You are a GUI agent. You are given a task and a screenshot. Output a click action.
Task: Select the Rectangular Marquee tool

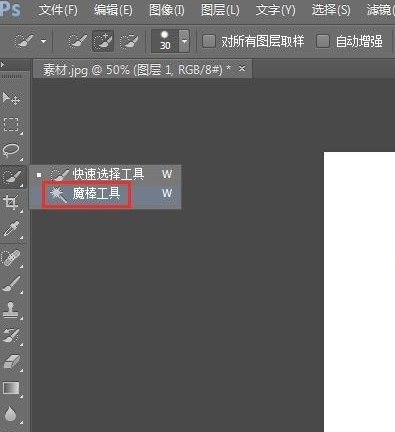pyautogui.click(x=11, y=124)
